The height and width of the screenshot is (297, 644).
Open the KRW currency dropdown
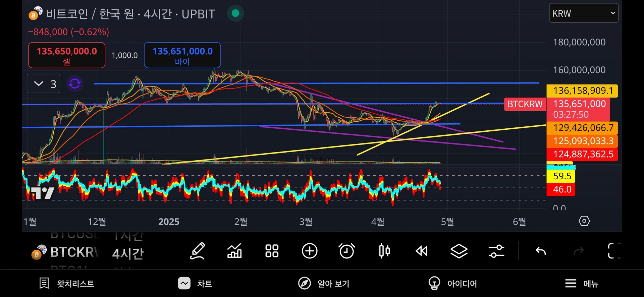coord(584,13)
